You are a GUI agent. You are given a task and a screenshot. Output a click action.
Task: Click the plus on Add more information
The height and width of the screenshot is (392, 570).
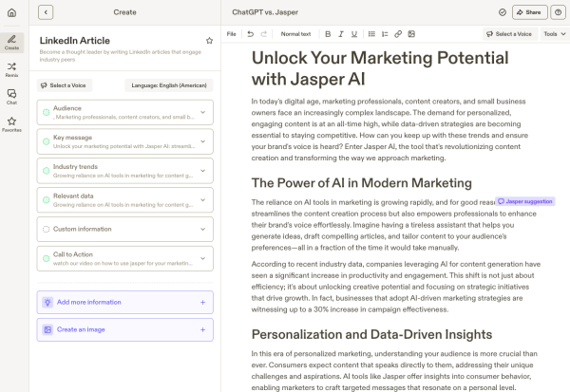click(203, 302)
